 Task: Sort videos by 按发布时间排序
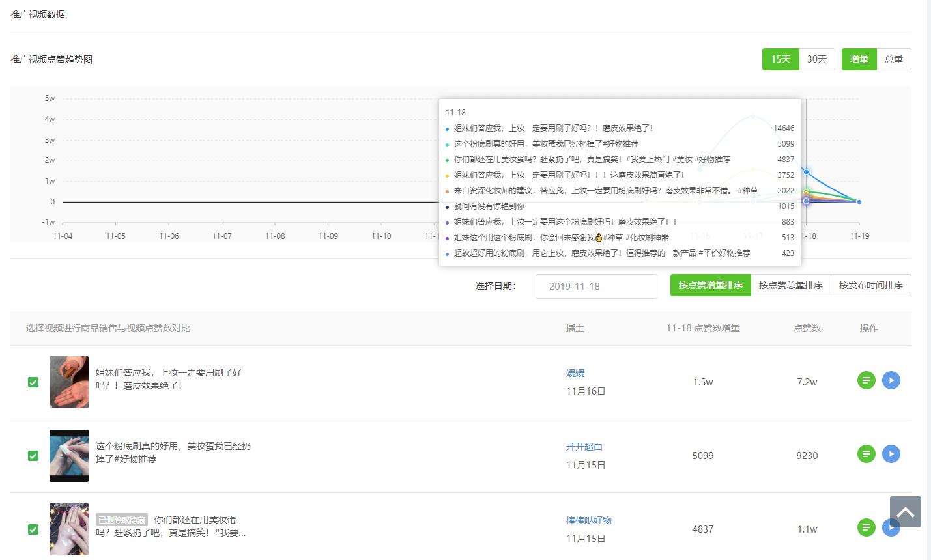[871, 285]
